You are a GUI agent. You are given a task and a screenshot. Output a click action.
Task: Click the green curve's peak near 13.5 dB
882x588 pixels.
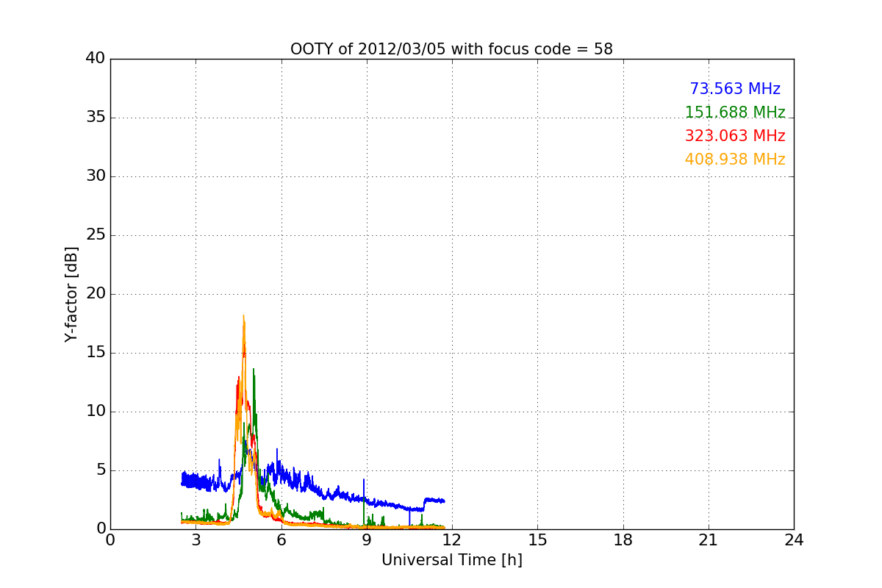[254, 370]
